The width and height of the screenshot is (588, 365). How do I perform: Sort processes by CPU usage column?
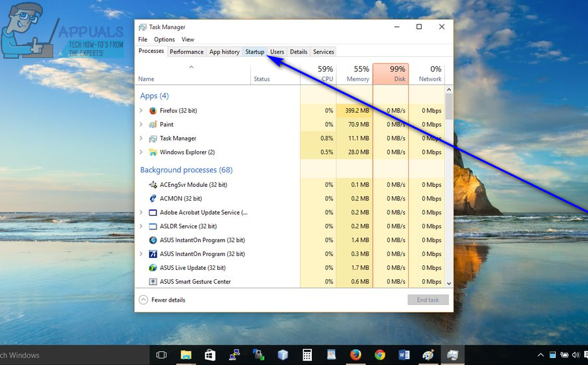[318, 74]
